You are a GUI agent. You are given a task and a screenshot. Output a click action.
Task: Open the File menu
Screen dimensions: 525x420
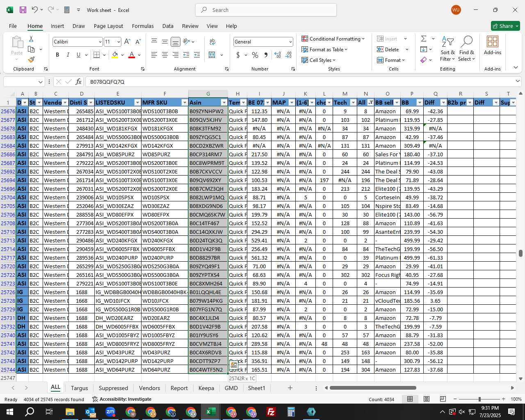tap(13, 26)
